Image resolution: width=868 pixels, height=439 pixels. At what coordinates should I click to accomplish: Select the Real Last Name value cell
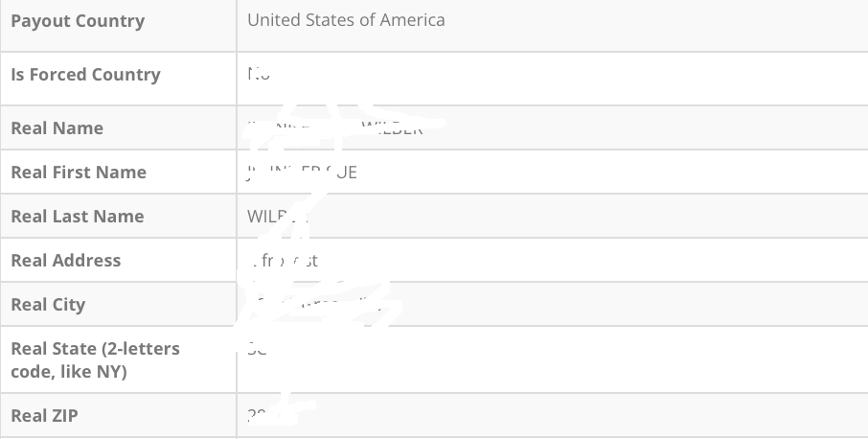pos(551,217)
